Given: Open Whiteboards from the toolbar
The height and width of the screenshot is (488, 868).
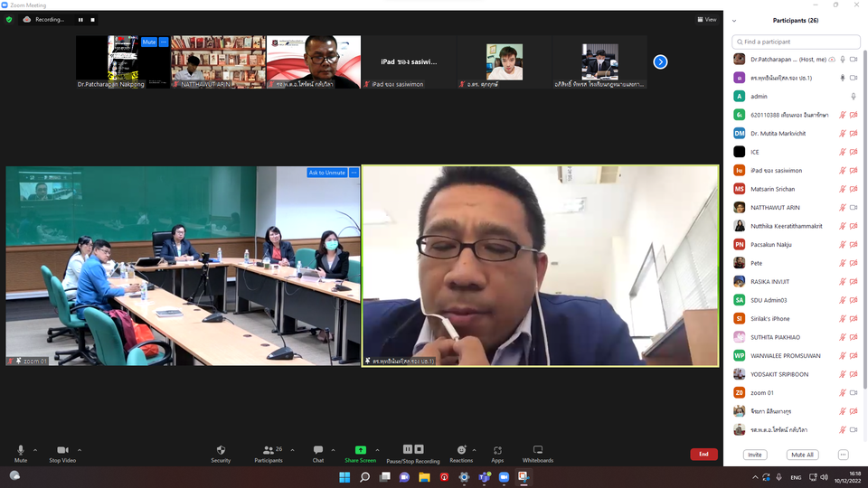Looking at the screenshot, I should [537, 453].
